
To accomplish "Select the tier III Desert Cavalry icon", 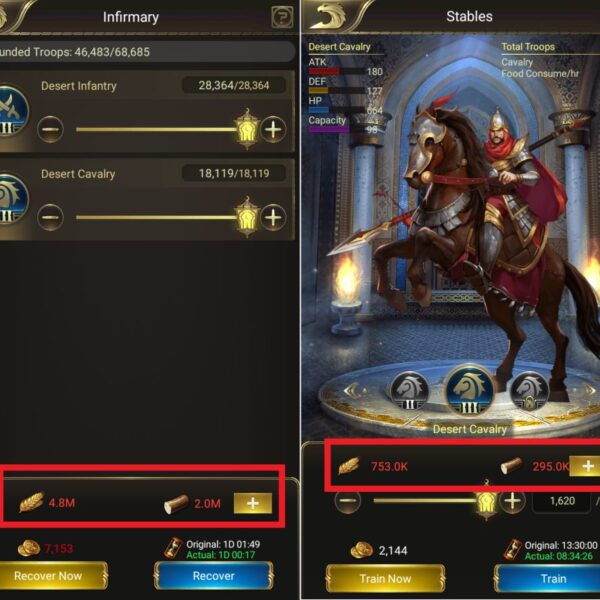I will coord(470,390).
